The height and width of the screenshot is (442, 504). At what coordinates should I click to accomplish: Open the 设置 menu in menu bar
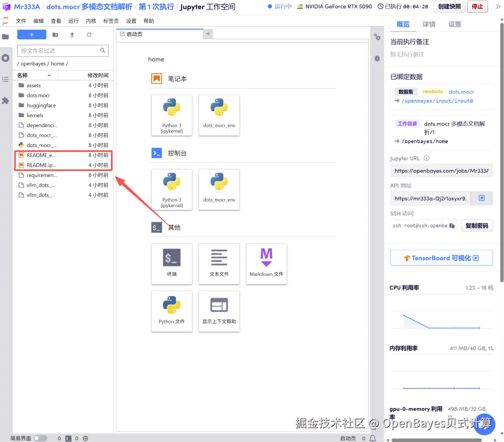(131, 21)
